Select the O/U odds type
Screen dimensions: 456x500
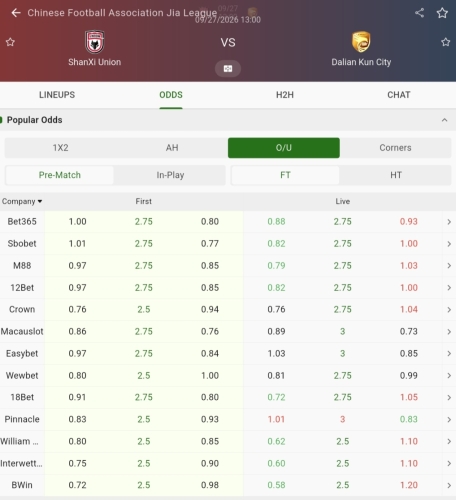(x=284, y=148)
